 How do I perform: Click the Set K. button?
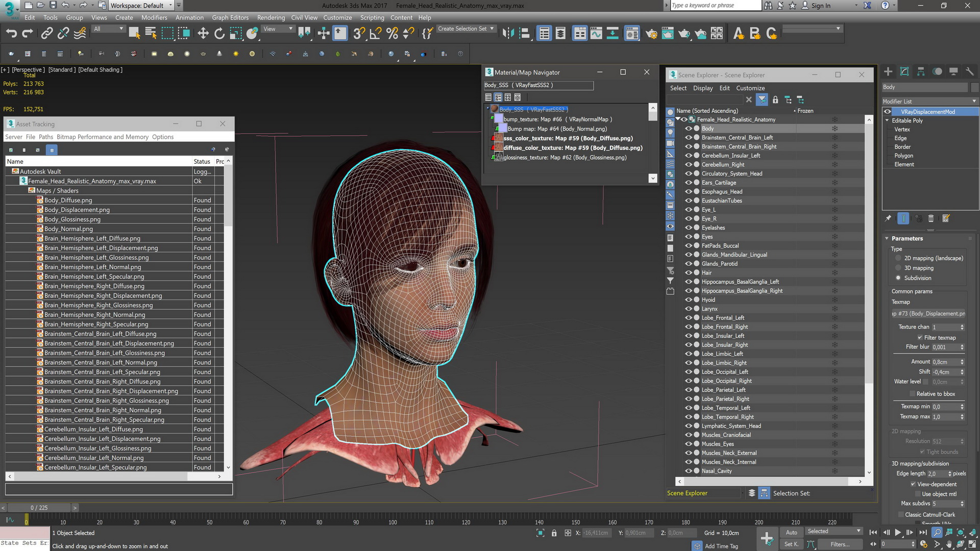click(791, 544)
